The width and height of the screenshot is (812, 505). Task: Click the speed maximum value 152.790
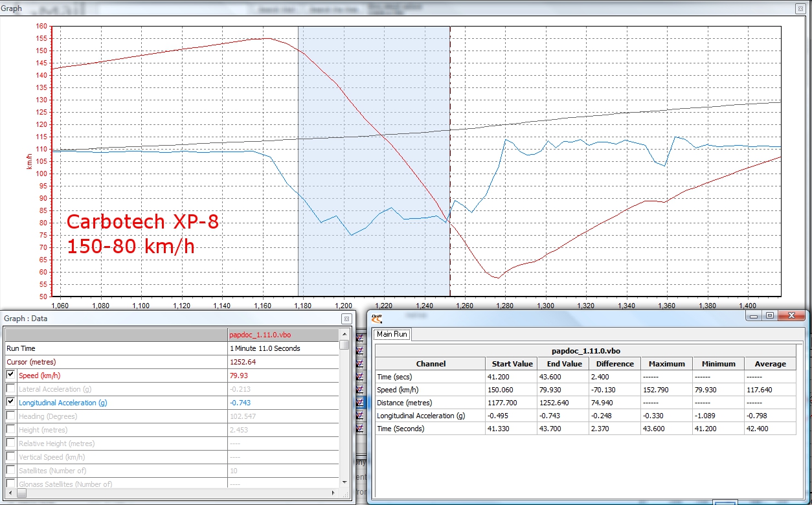coord(656,390)
